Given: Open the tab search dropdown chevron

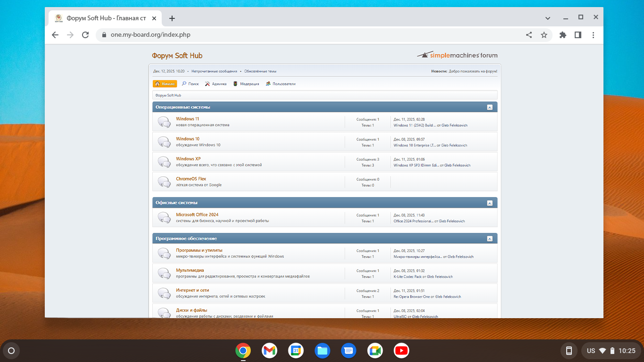Looking at the screenshot, I should pyautogui.click(x=548, y=18).
